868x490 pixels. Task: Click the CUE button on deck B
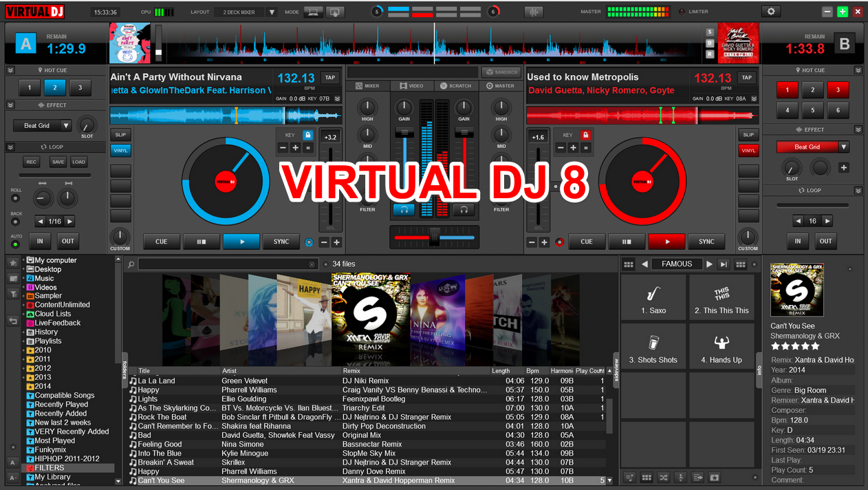click(587, 242)
